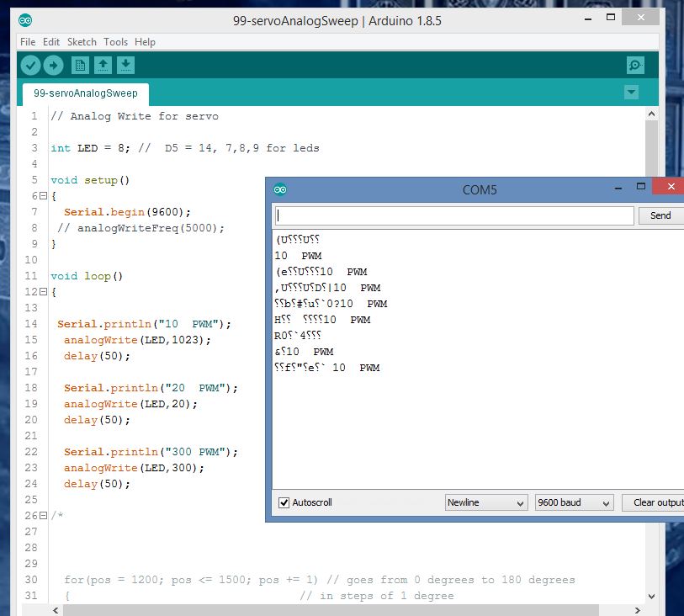Collapse the comment block fold at line 26
This screenshot has height=616, width=684.
(43, 515)
